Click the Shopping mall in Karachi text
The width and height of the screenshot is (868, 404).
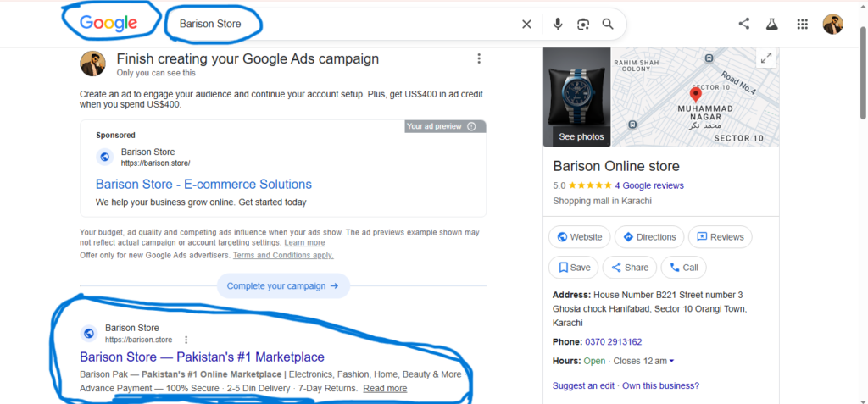pyautogui.click(x=603, y=201)
